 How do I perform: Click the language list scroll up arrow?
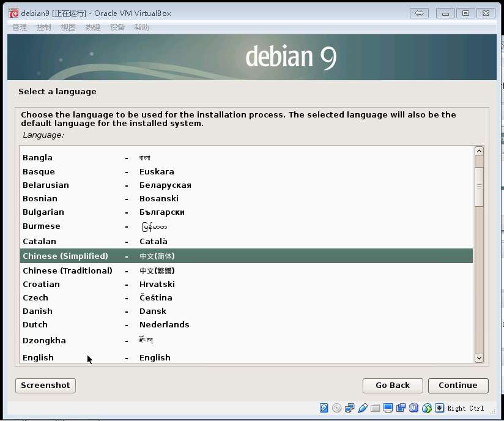[479, 151]
